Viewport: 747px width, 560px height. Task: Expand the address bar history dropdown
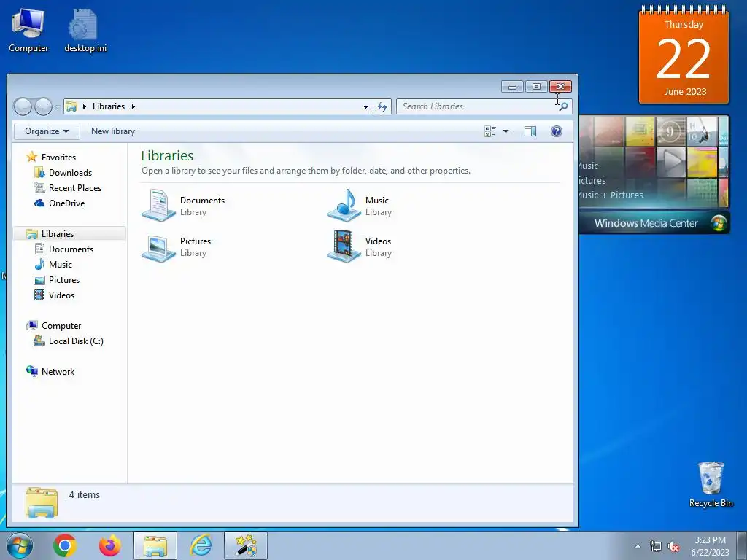(365, 106)
